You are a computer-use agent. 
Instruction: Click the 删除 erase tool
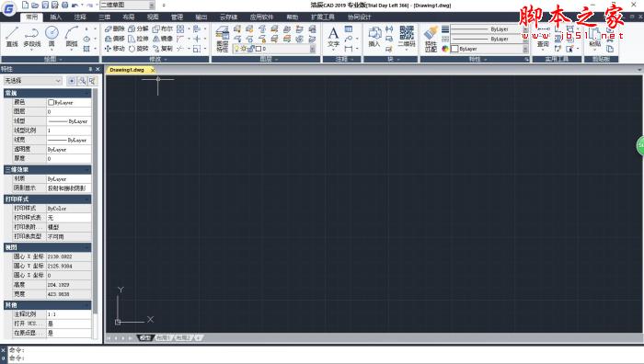[x=114, y=28]
